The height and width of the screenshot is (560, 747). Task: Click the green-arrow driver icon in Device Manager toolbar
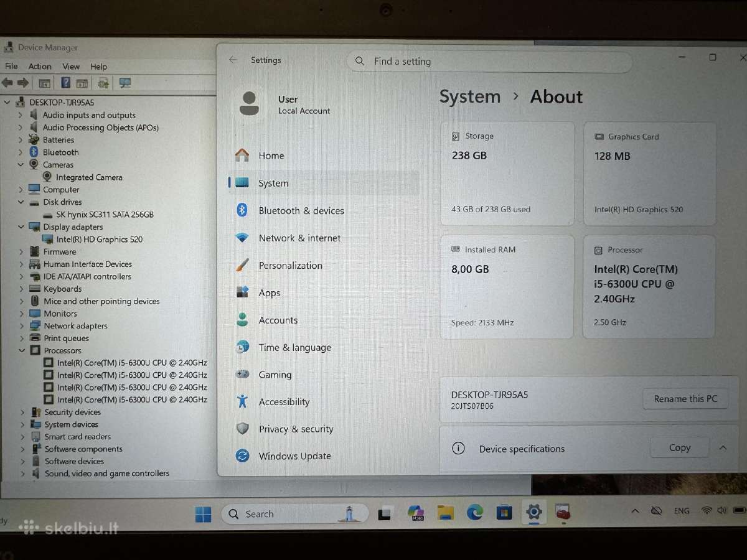pyautogui.click(x=103, y=83)
